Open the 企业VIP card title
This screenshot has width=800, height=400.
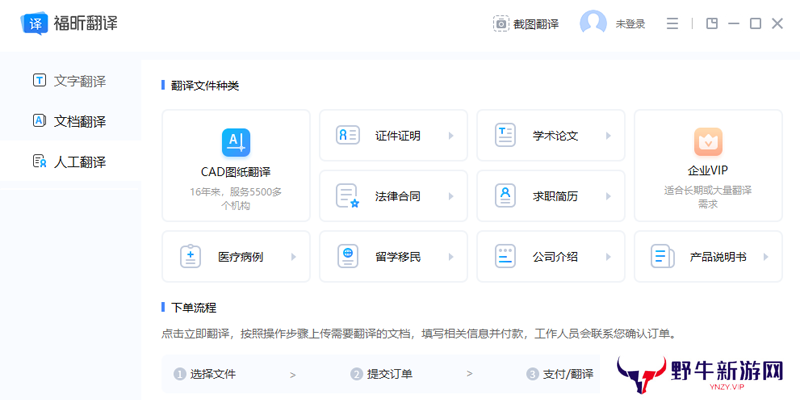[708, 171]
